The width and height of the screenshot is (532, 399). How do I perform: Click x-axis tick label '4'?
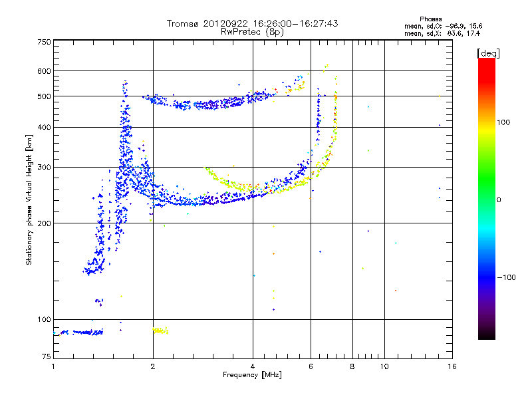click(x=253, y=366)
